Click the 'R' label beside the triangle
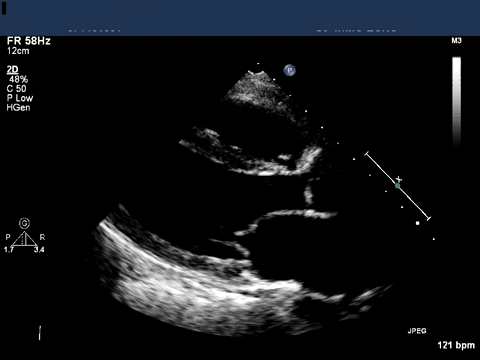Image resolution: width=480 pixels, height=360 pixels. [42, 237]
